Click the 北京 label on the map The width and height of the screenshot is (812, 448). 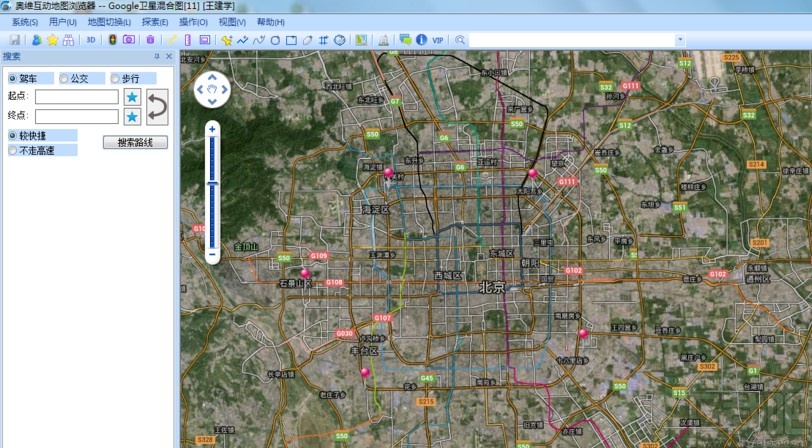(x=491, y=287)
